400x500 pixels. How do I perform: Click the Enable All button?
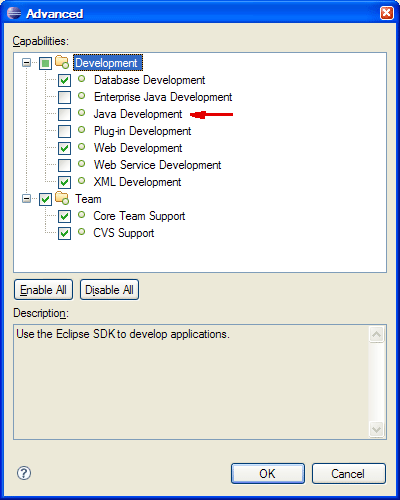43,290
